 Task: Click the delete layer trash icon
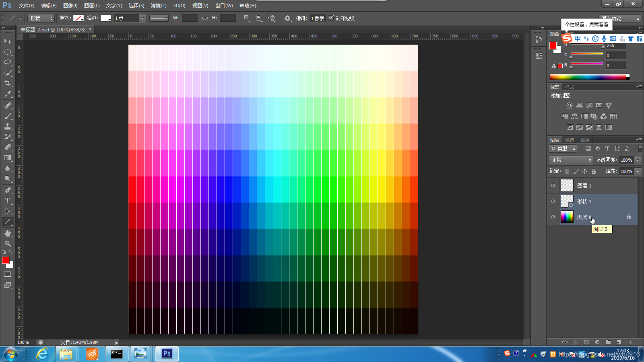(630, 342)
